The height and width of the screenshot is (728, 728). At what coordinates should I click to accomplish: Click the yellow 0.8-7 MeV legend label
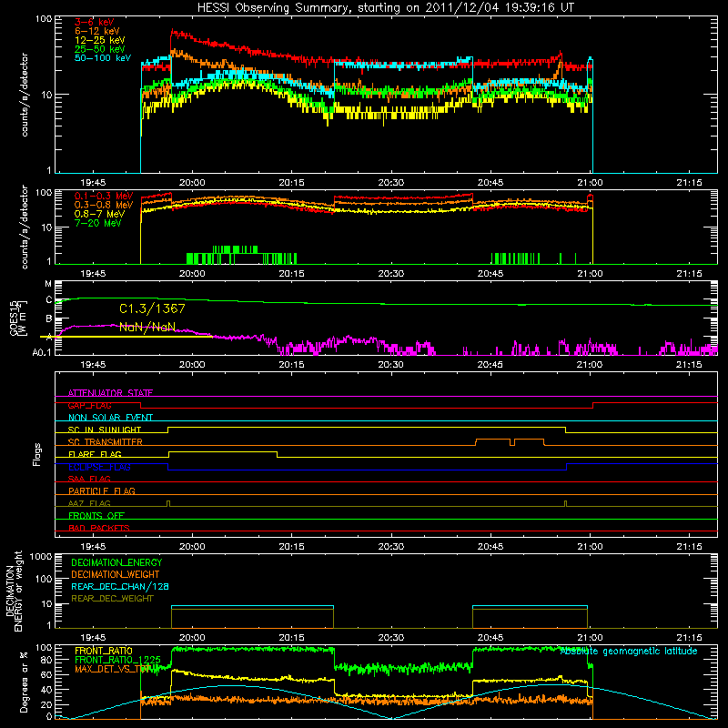[x=99, y=214]
